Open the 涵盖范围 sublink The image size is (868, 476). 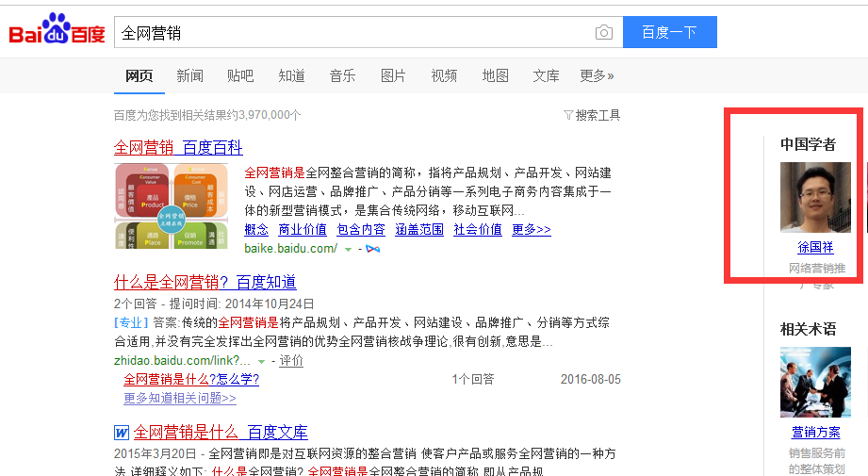(419, 229)
